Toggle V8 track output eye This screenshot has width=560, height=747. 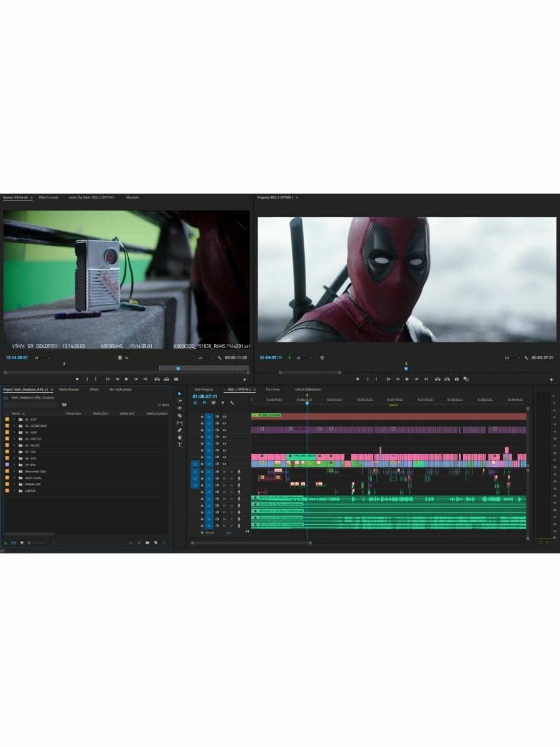(225, 416)
